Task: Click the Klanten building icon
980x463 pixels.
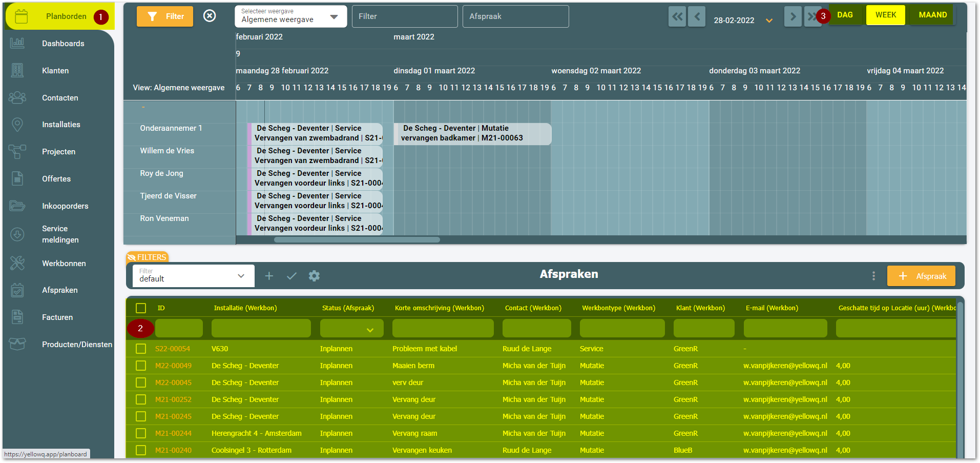Action: [x=17, y=70]
